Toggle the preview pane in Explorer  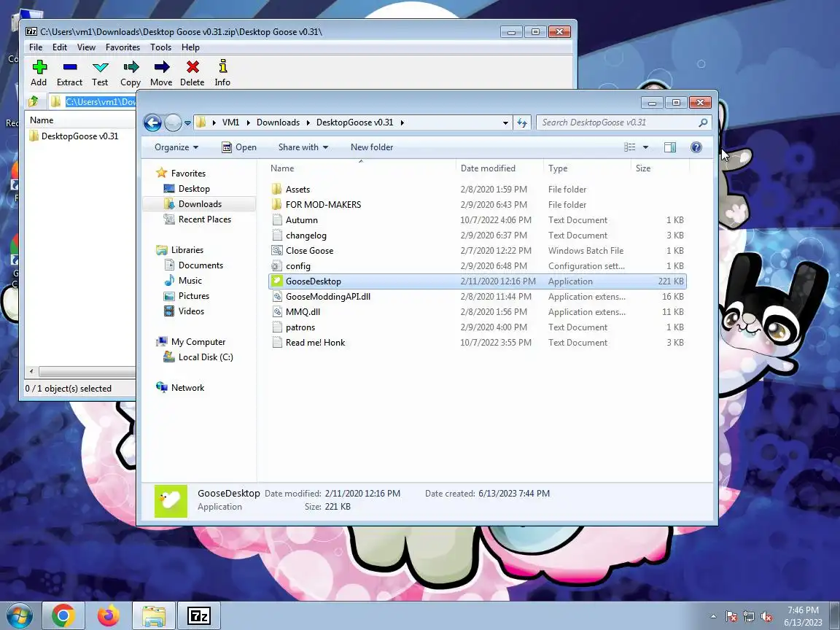[669, 147]
